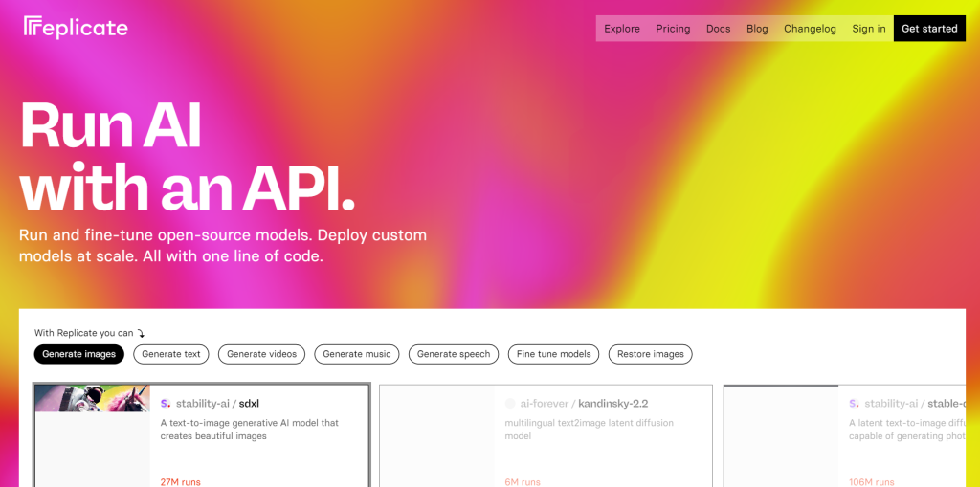Select the Generate videos pill

click(261, 354)
